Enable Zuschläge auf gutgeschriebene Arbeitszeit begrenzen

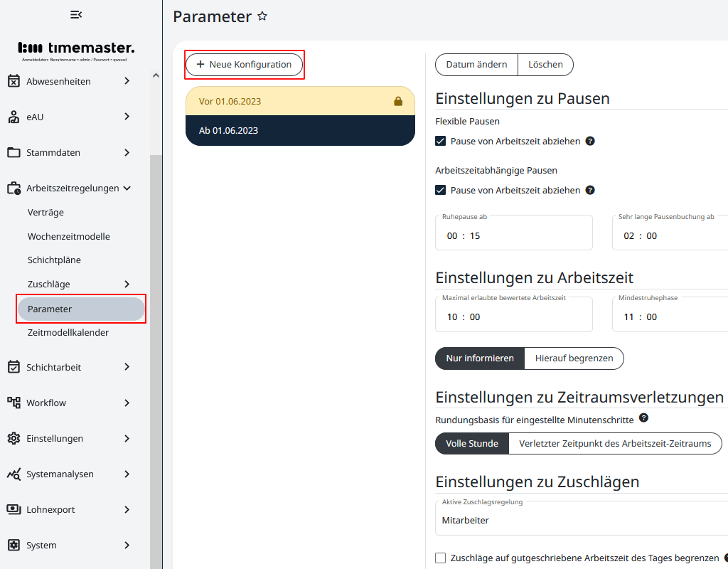440,558
